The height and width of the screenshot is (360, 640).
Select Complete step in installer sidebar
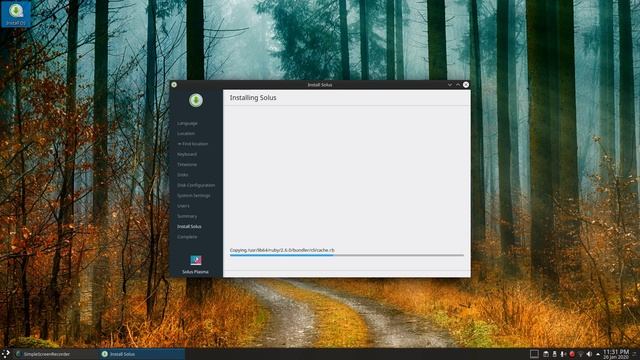(187, 237)
